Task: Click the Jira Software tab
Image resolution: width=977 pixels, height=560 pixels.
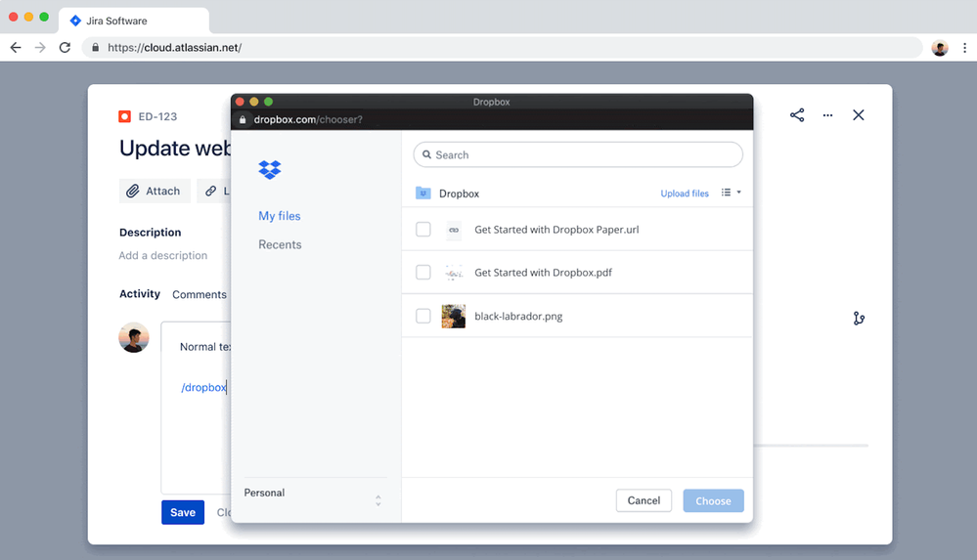Action: click(134, 21)
